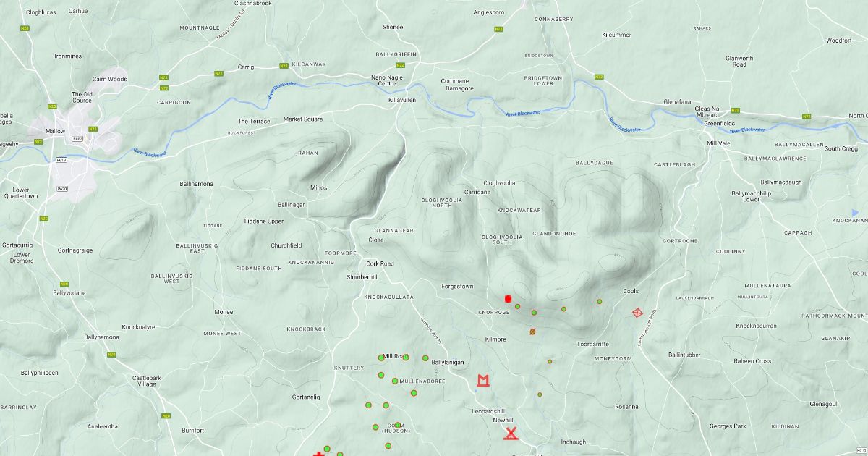Click the Killavullen village label

402,100
